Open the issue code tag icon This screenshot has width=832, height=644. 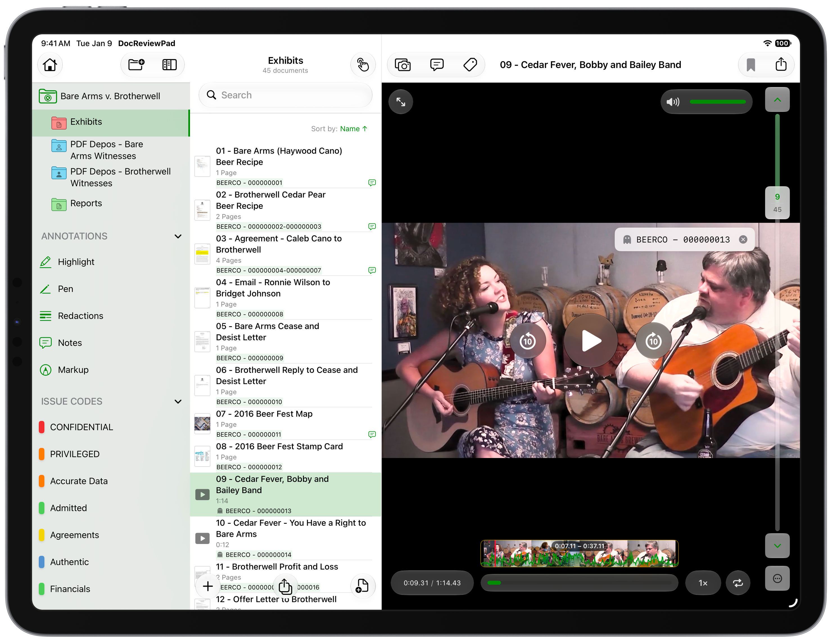[x=470, y=65]
